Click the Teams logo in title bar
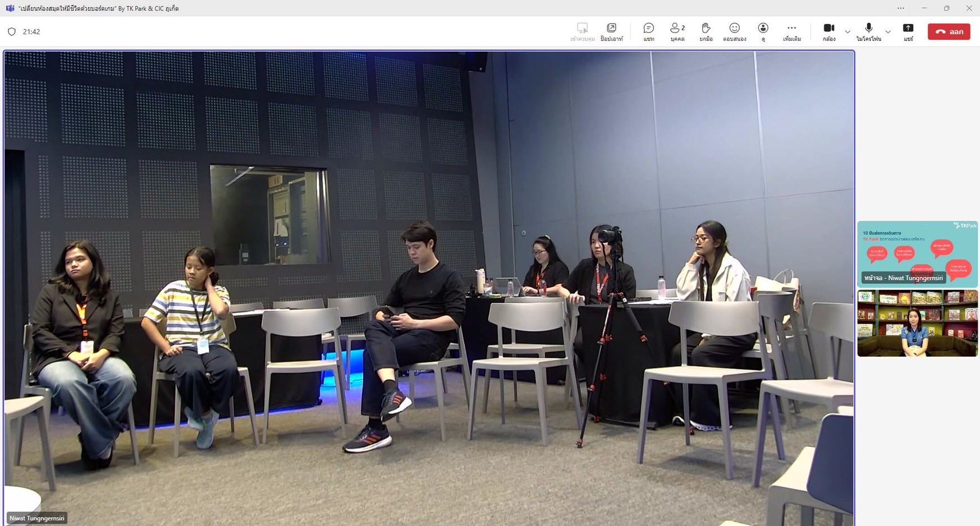 pyautogui.click(x=10, y=8)
